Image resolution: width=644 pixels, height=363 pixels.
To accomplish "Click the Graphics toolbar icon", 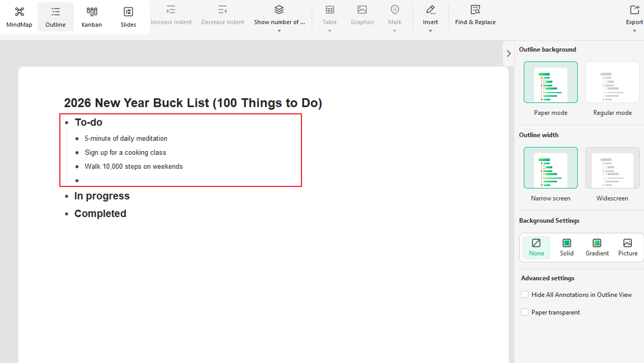I will coord(362,15).
